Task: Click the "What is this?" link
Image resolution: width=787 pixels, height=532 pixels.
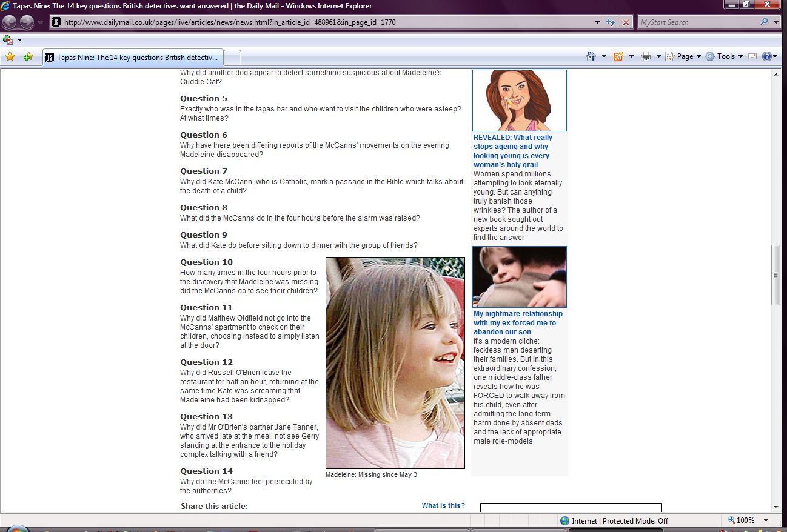Action: [x=443, y=505]
